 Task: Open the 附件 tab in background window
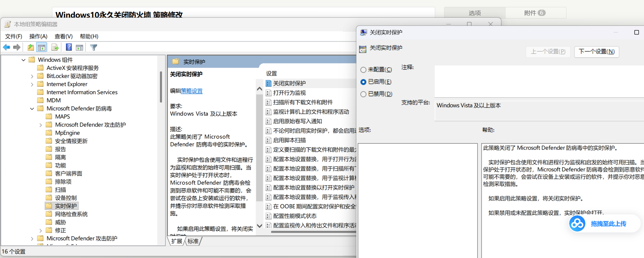click(536, 13)
